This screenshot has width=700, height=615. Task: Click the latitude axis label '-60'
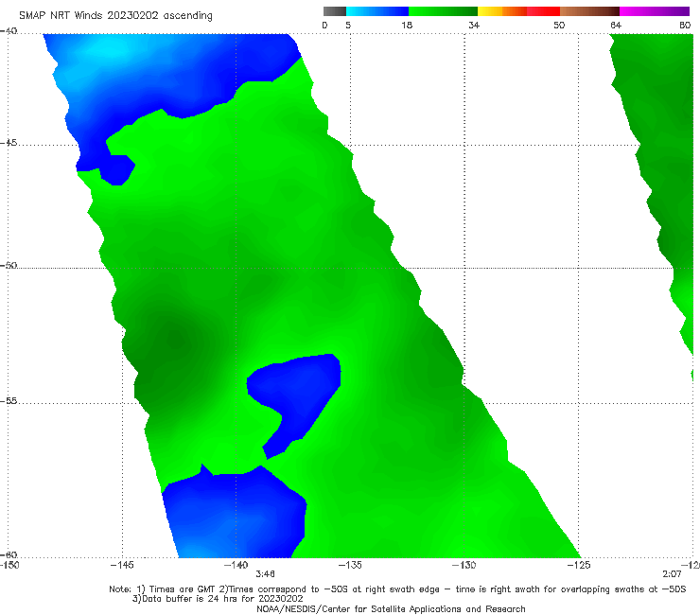coord(9,554)
